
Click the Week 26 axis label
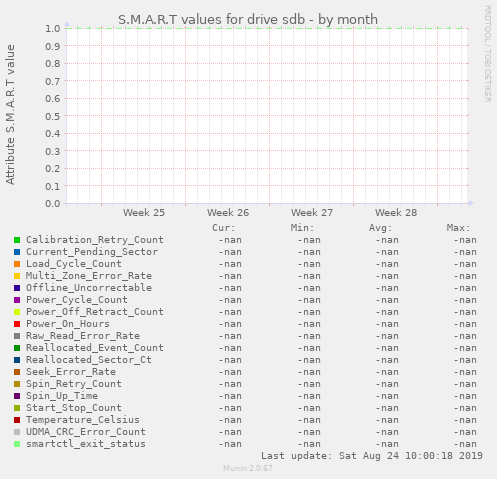coord(228,212)
